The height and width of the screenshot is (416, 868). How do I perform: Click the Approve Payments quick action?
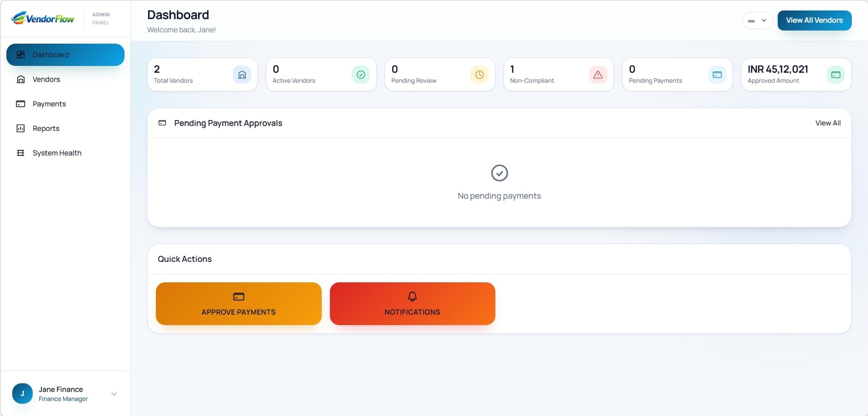(238, 304)
